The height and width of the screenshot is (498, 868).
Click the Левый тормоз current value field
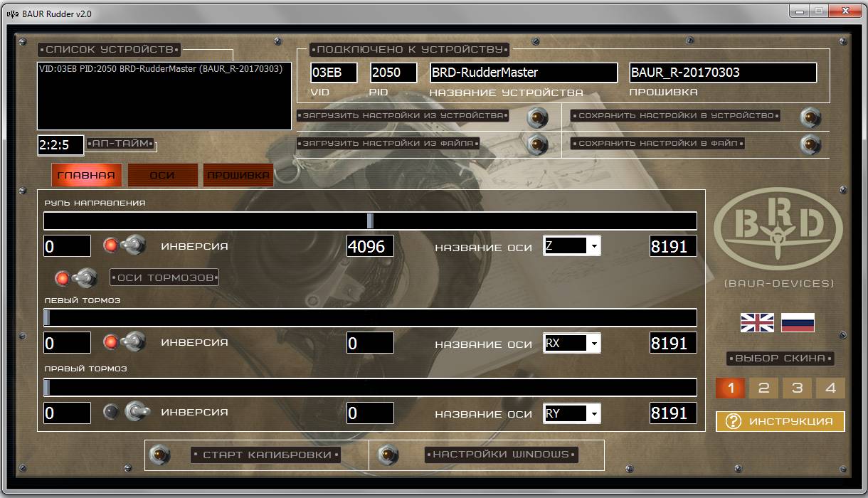pyautogui.click(x=370, y=343)
